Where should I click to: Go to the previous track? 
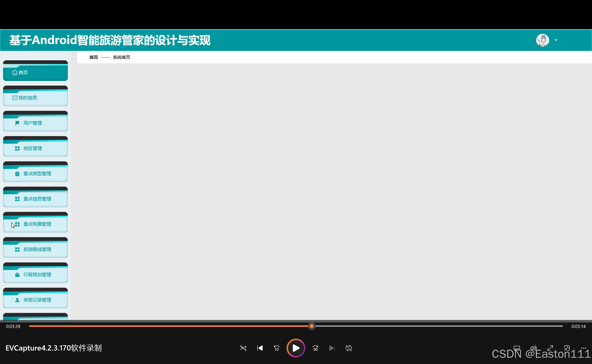pyautogui.click(x=260, y=348)
